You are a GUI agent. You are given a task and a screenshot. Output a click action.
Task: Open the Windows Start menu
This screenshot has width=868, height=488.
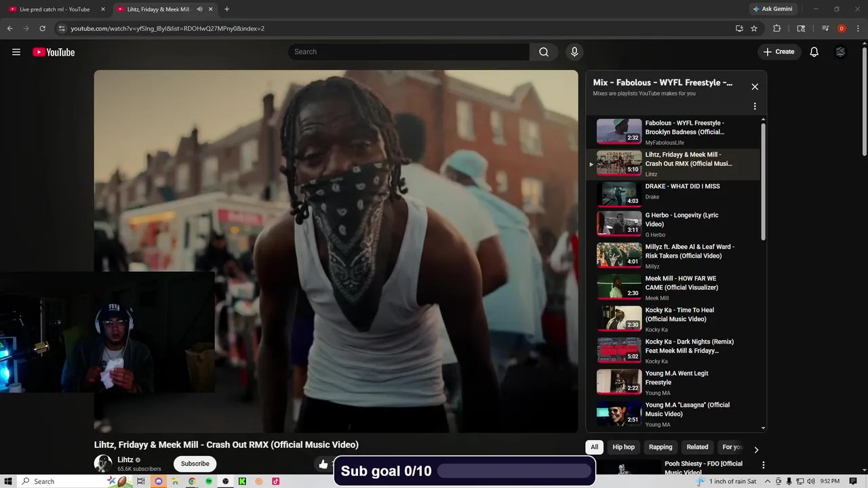pos(8,481)
